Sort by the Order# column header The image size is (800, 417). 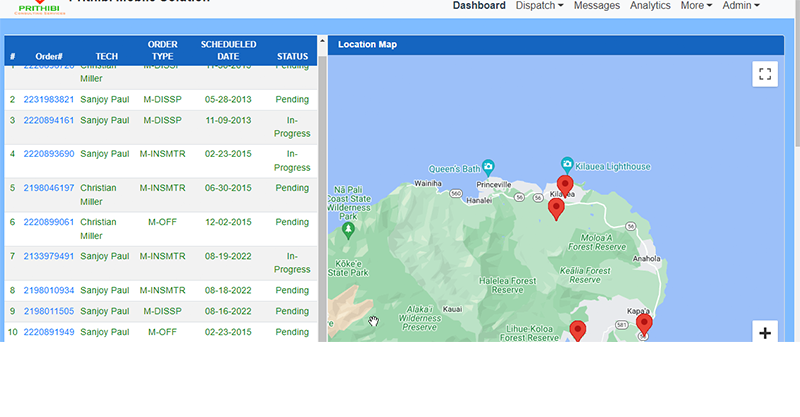pyautogui.click(x=49, y=57)
